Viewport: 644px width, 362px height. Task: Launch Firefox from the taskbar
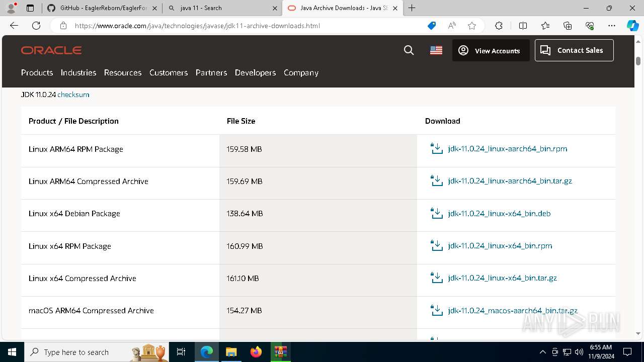coord(256,352)
